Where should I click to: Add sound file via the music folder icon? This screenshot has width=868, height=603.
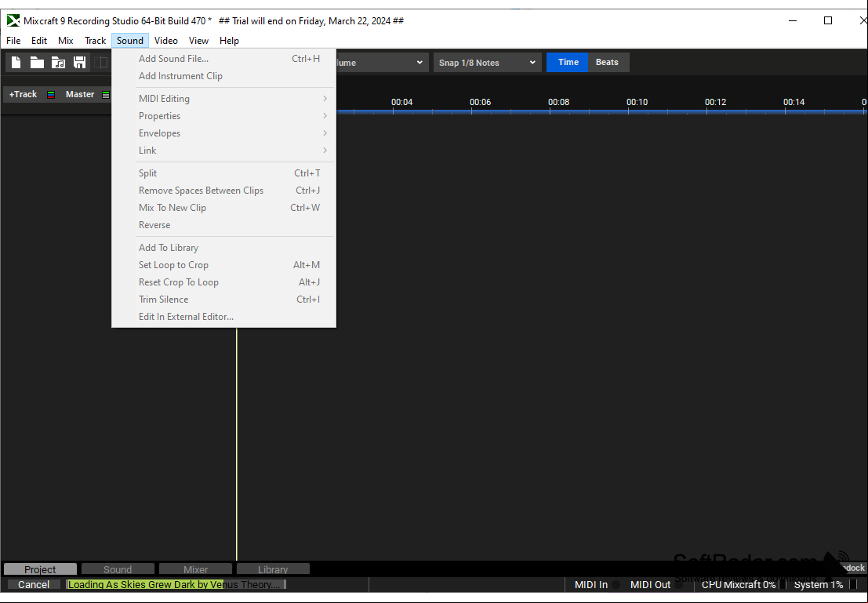58,63
